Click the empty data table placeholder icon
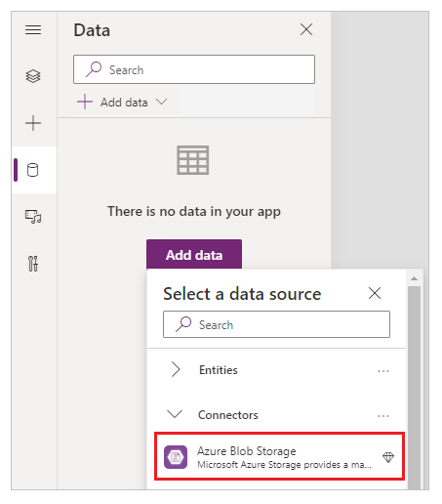Viewport: 442px width, 504px height. pyautogui.click(x=193, y=160)
